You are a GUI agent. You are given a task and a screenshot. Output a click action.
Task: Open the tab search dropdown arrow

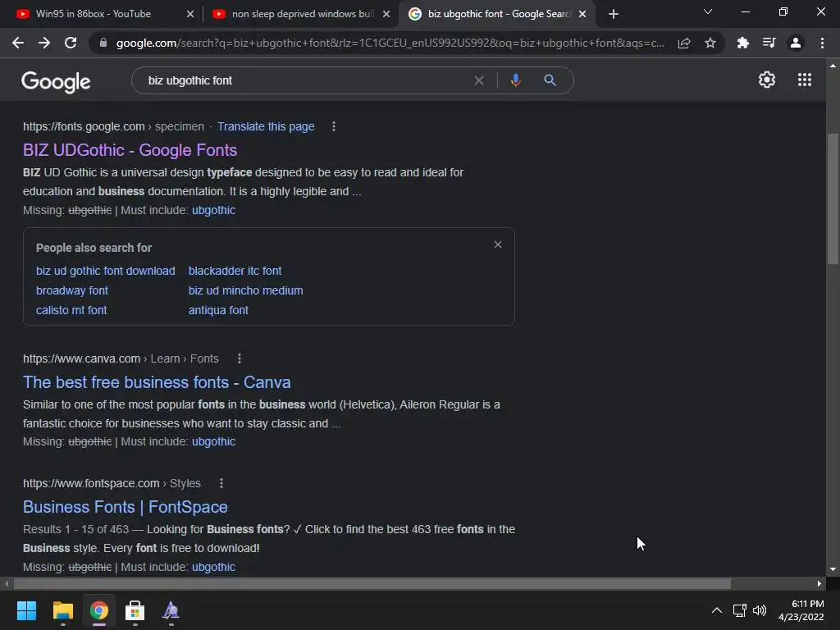coord(708,11)
